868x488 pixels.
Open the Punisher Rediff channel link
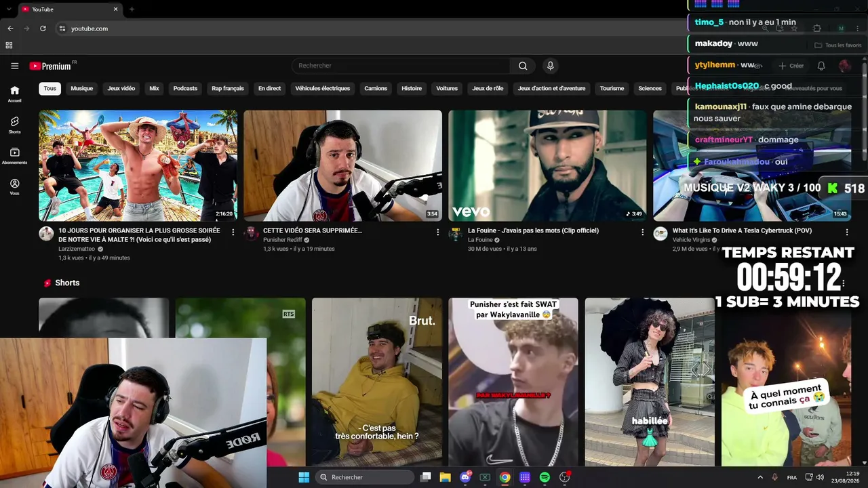coord(284,240)
